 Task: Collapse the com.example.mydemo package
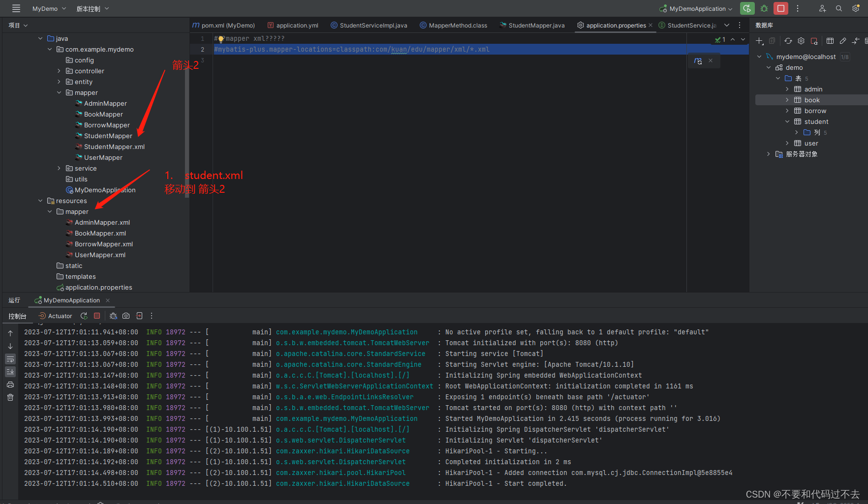49,49
